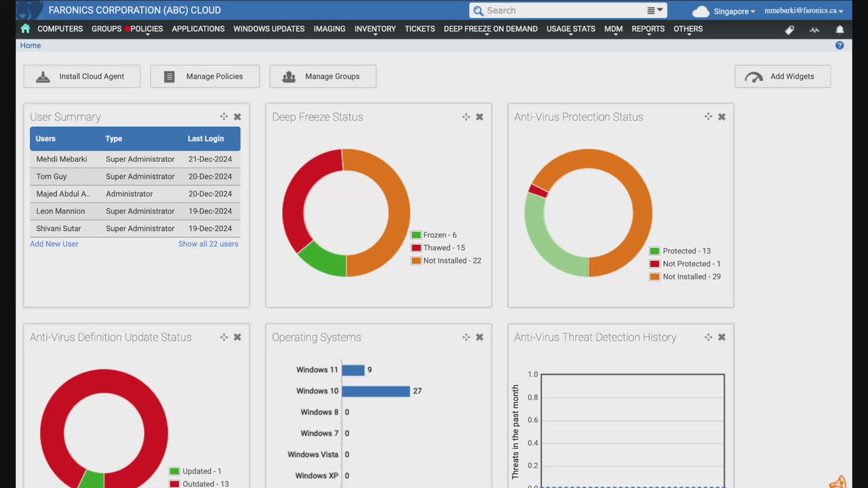This screenshot has height=488, width=868.
Task: Move the Deep Freeze Status widget handle
Action: (x=466, y=117)
